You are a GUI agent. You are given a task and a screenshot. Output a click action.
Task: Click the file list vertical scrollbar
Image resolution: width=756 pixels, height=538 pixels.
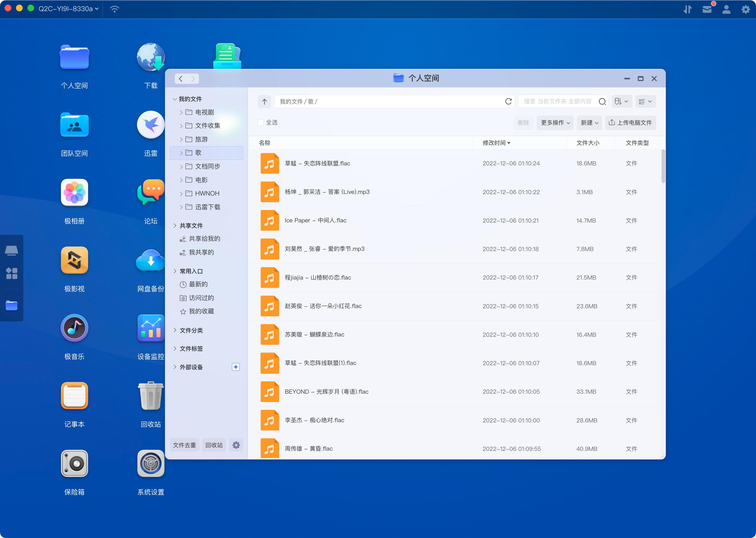pos(663,166)
